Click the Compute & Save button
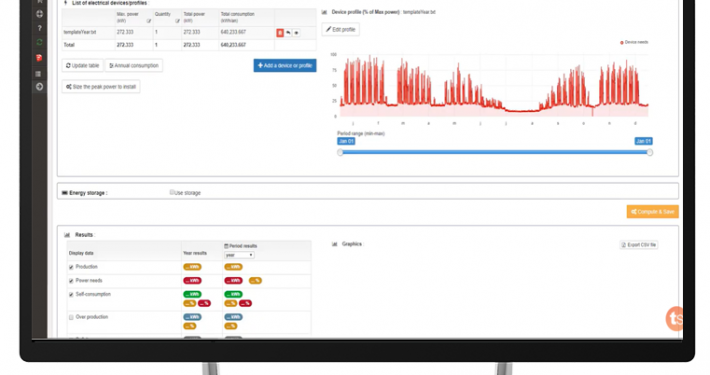710x375 pixels. click(x=652, y=212)
